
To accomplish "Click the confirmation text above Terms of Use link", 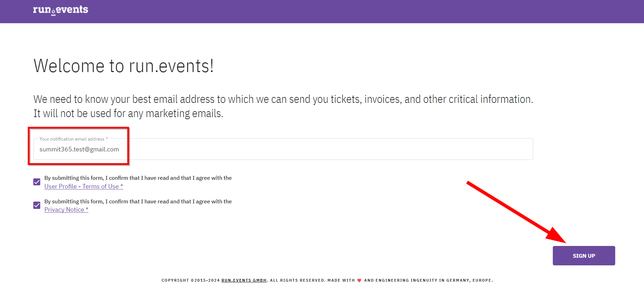I will pos(138,178).
